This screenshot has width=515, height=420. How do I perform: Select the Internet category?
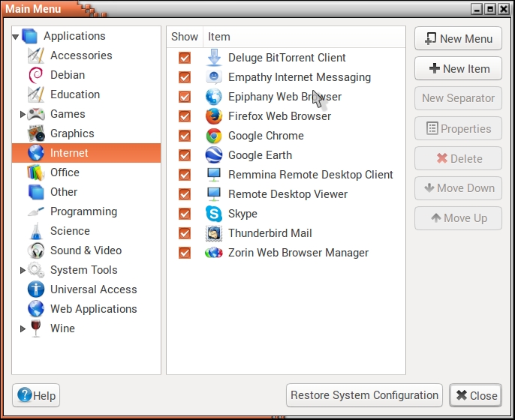tap(86, 153)
